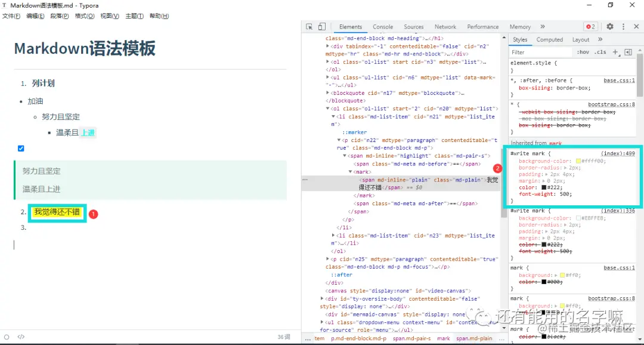Switch to source code mode icon in Typora
644x345 pixels.
point(21,337)
